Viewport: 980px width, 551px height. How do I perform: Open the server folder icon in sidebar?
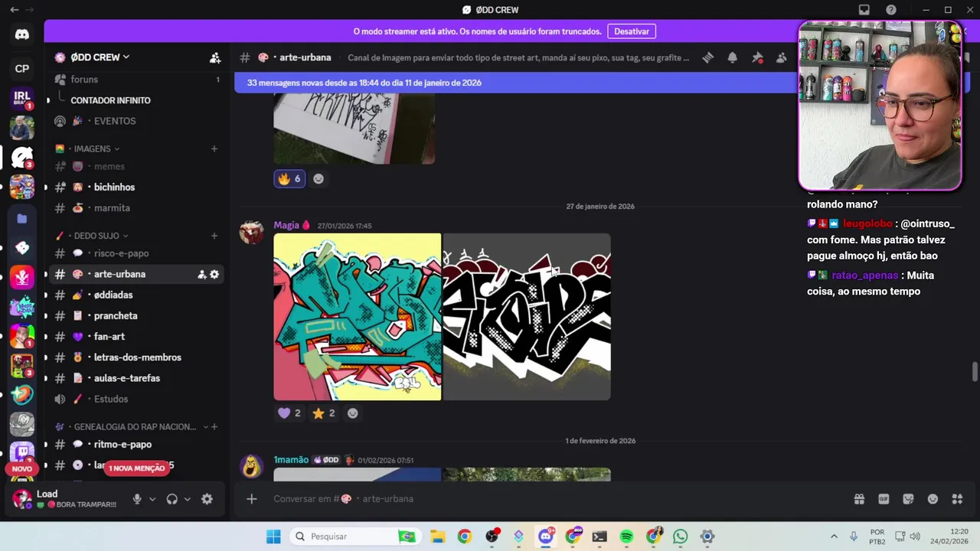tap(22, 219)
